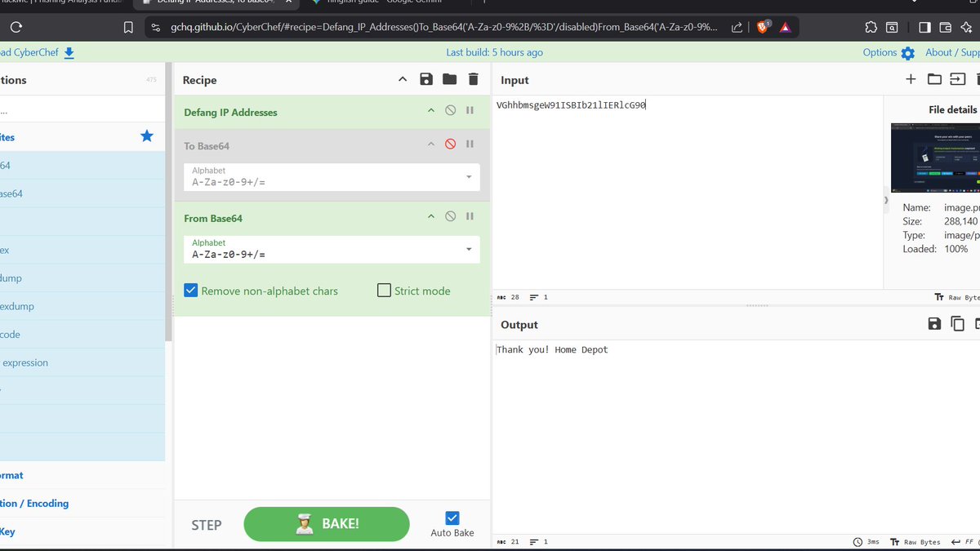
Task: Click the browser address bar URL
Action: (444, 27)
